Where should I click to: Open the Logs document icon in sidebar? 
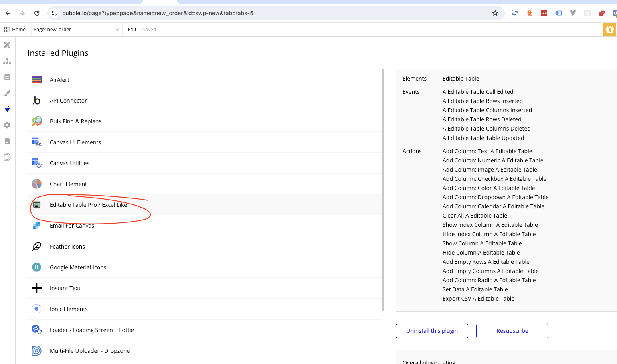(7, 141)
